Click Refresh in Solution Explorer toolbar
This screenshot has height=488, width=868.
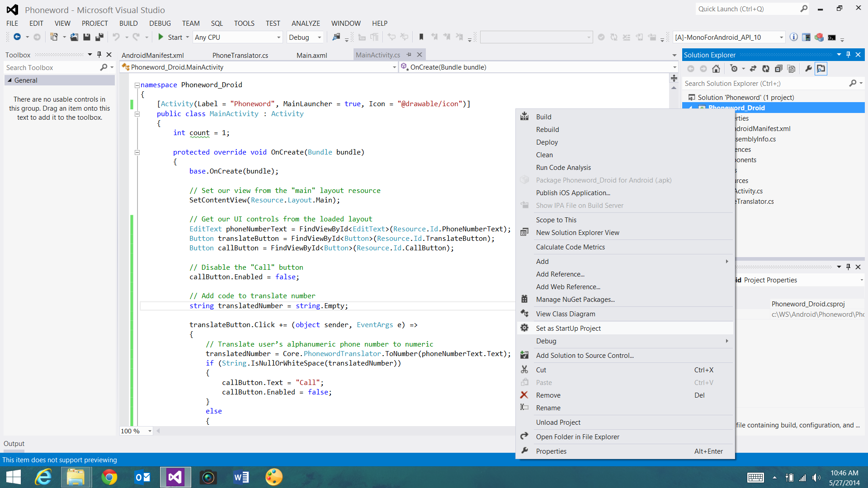[x=766, y=69]
